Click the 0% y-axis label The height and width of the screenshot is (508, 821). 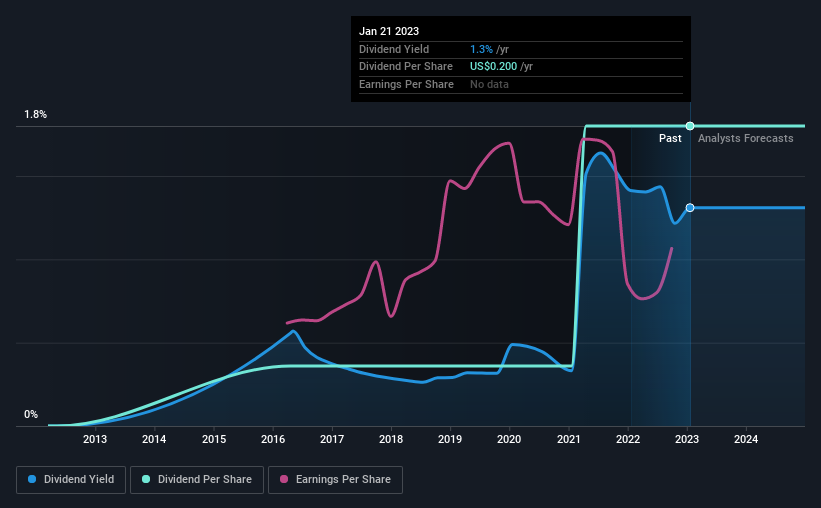coord(31,414)
